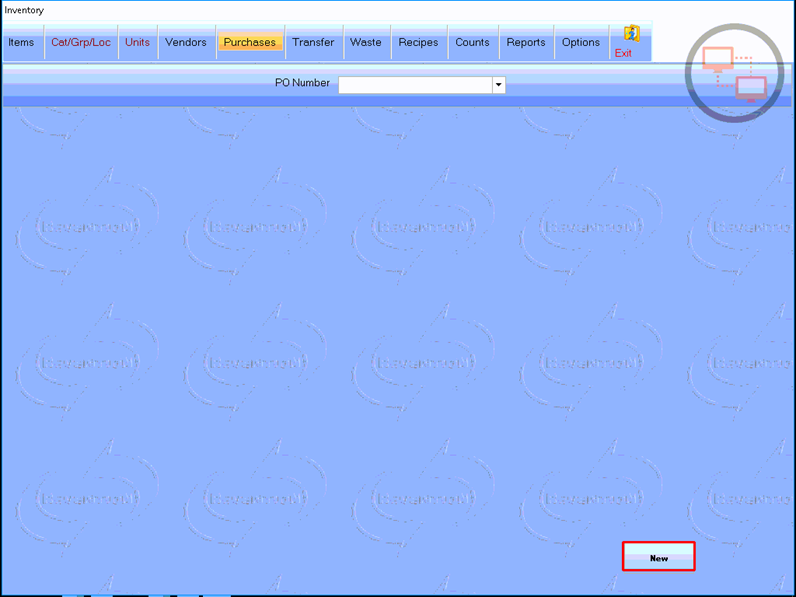Switch to the Options tab
The width and height of the screenshot is (796, 597).
pos(581,43)
